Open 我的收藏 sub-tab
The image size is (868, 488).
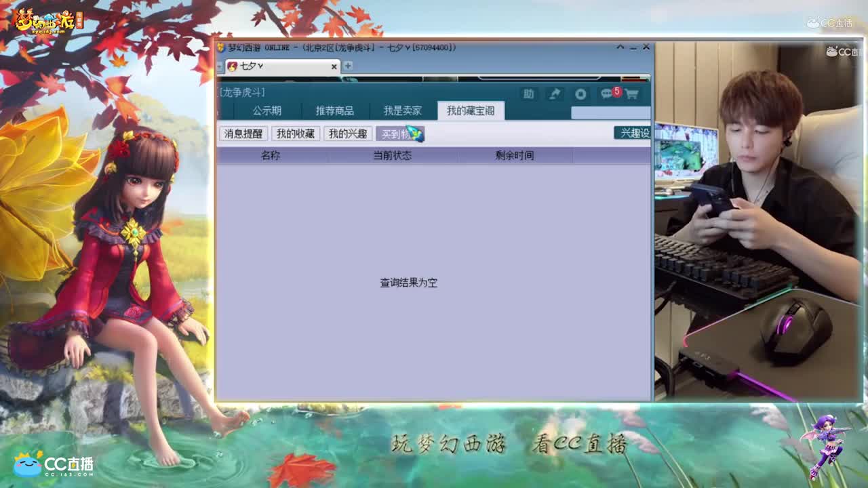[296, 134]
